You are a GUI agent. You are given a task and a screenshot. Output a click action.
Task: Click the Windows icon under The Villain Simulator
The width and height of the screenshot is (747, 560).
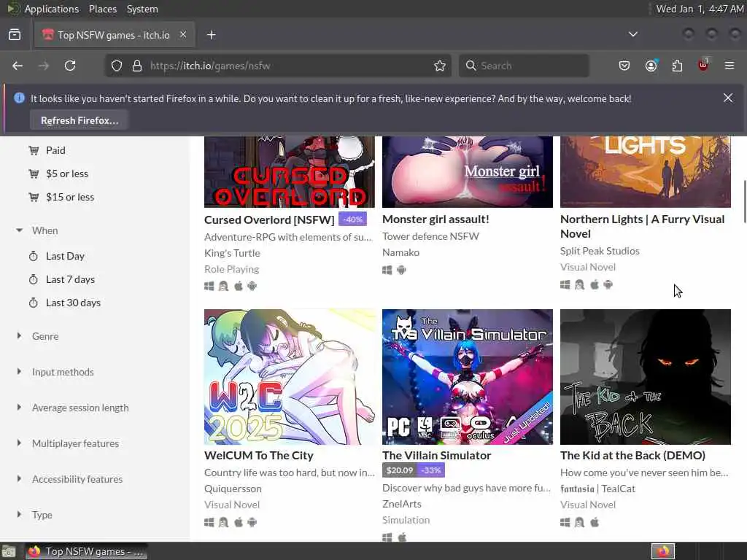pos(387,537)
